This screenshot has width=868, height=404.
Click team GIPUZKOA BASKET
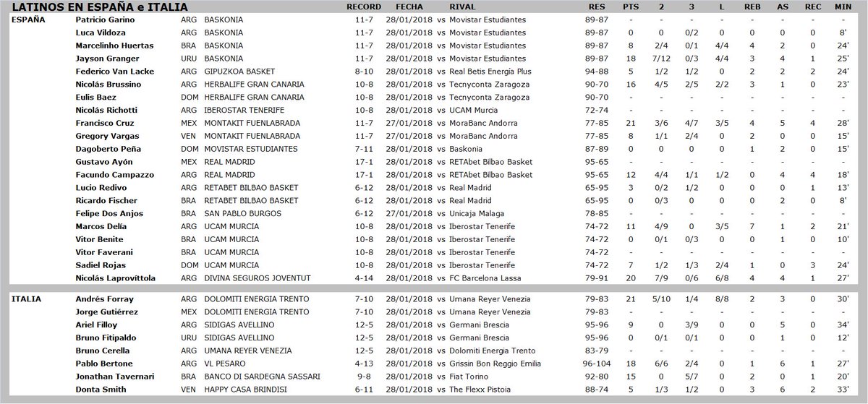(x=239, y=71)
